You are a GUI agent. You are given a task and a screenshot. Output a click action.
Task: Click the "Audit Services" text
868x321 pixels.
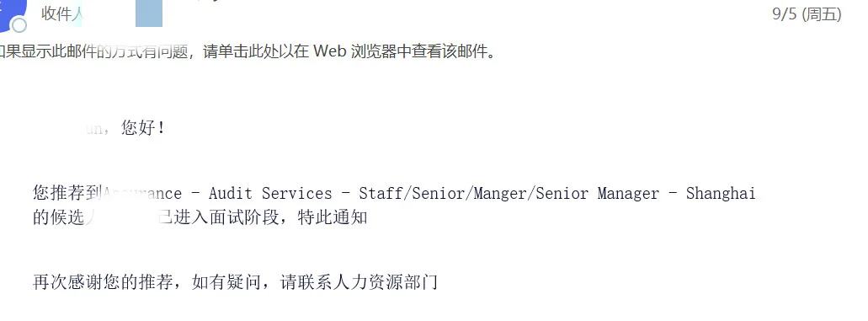[x=270, y=194]
